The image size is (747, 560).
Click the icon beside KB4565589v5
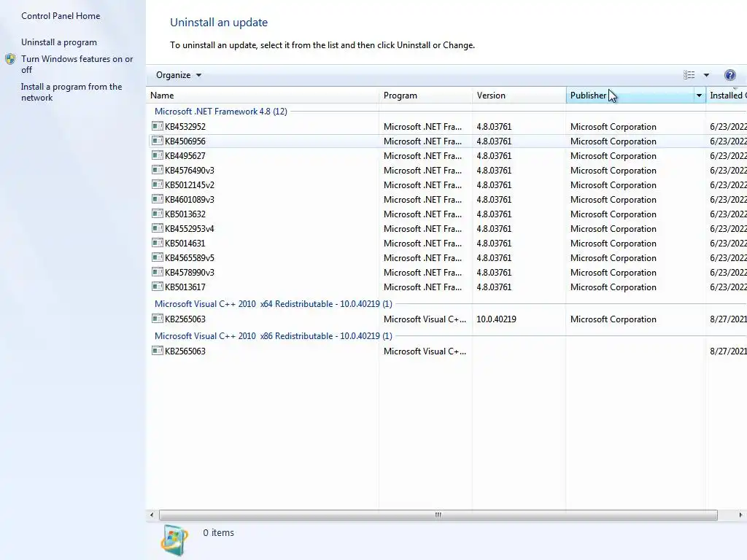click(x=158, y=257)
